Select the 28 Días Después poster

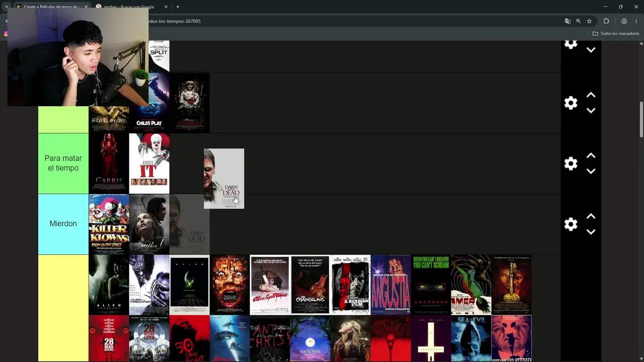click(x=109, y=338)
